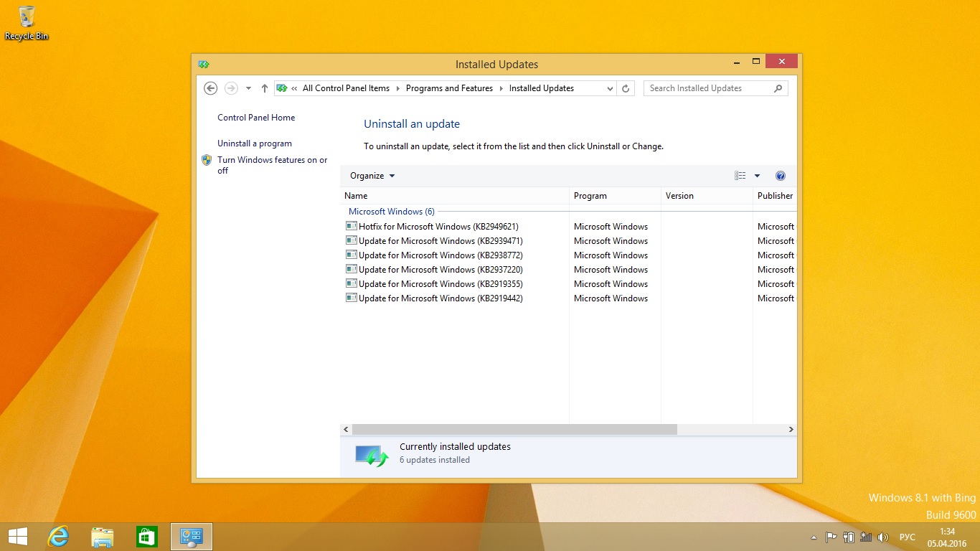Click the scroll right arrow
Screen dimensions: 980x551
(791, 429)
